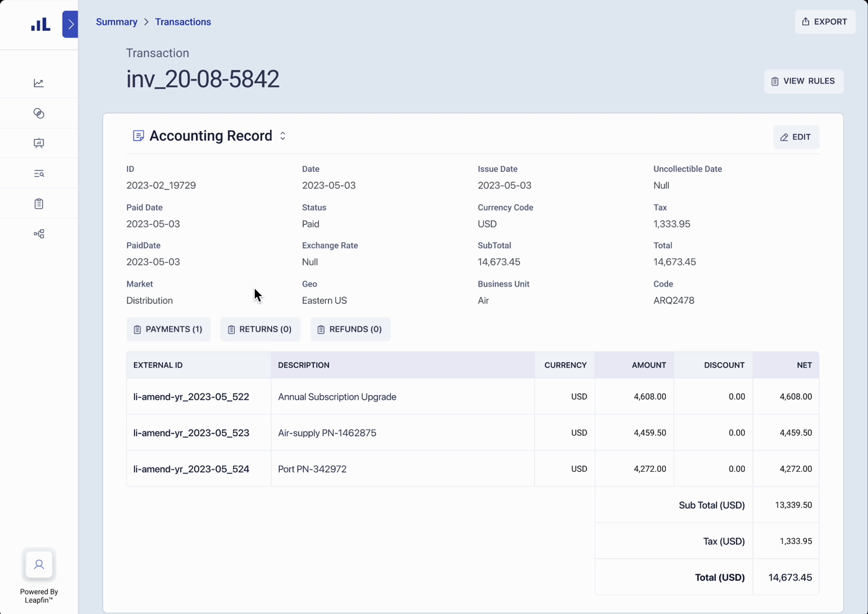Viewport: 868px width, 614px height.
Task: Click the View Rules button
Action: tap(803, 81)
